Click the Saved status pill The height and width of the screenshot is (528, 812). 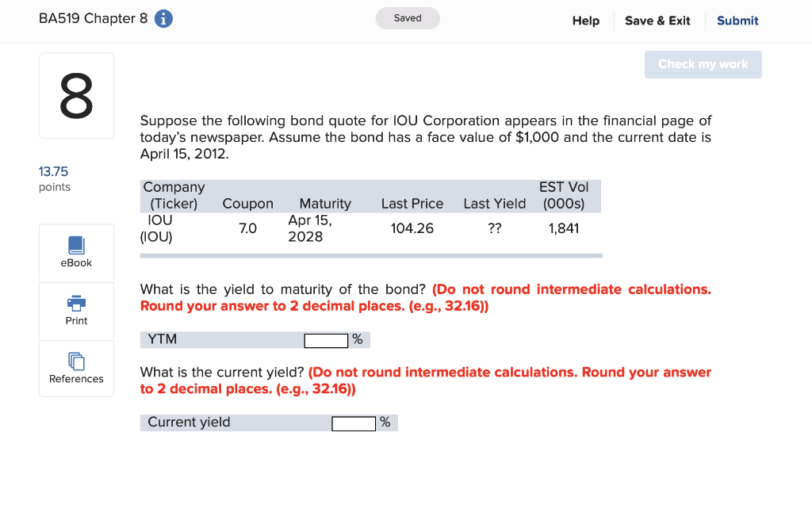point(408,17)
